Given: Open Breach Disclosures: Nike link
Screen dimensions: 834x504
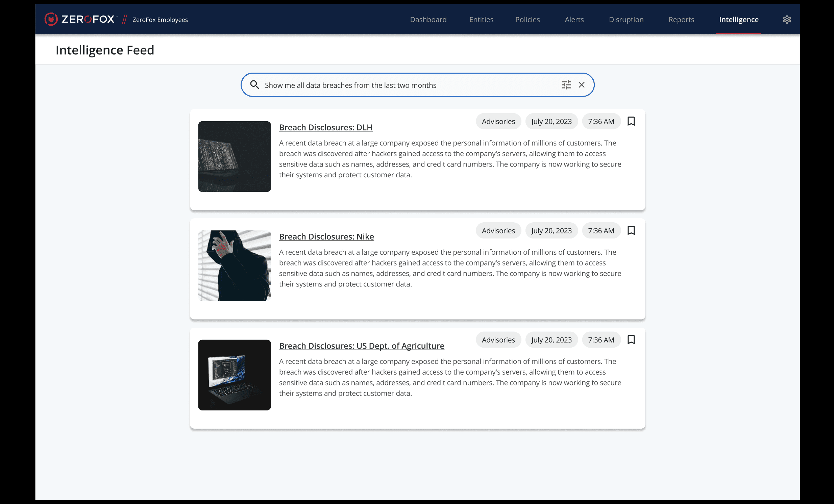Looking at the screenshot, I should pyautogui.click(x=326, y=237).
